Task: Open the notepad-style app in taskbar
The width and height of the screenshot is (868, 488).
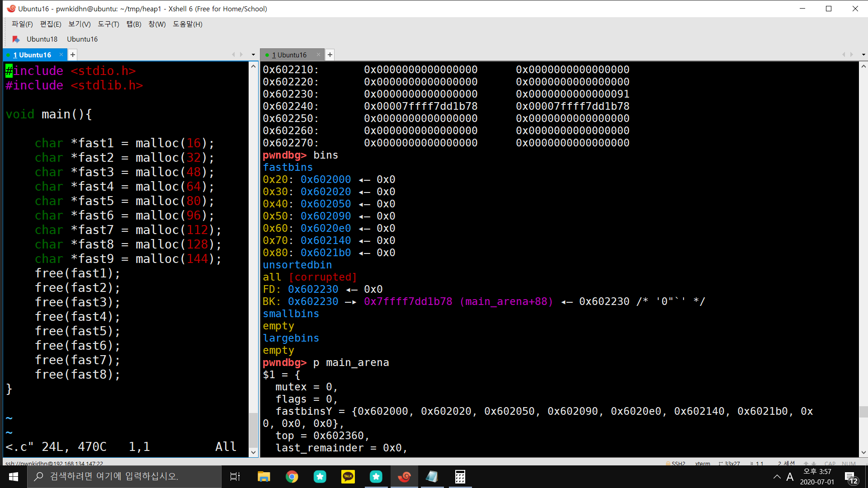Action: 432,477
